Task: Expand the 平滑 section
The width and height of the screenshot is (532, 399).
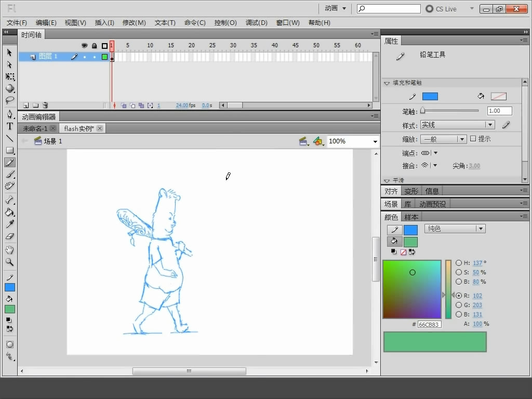Action: point(387,181)
